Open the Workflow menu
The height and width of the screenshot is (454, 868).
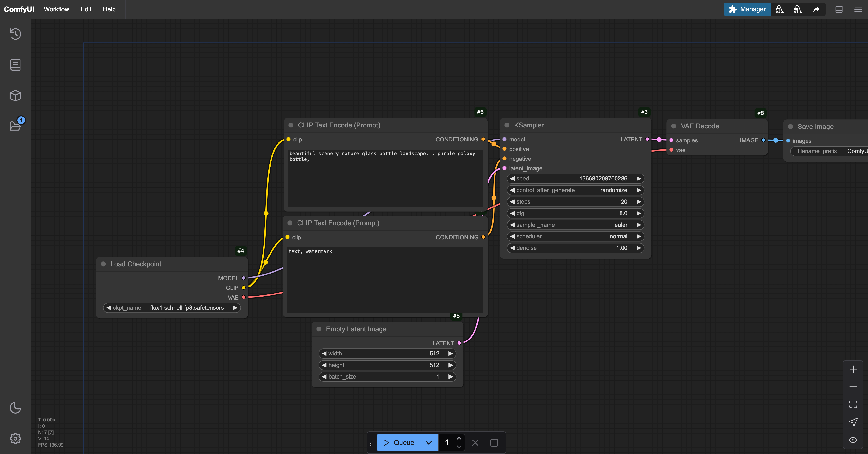(56, 9)
